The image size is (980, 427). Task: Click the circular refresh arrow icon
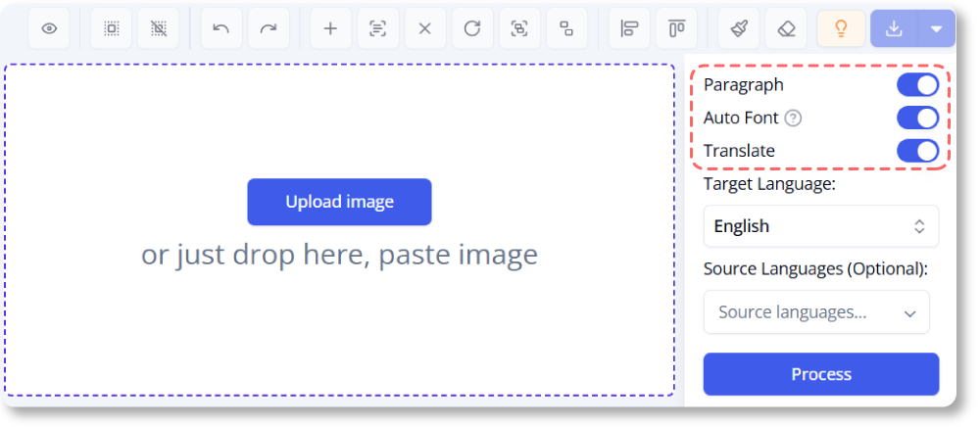(x=471, y=28)
